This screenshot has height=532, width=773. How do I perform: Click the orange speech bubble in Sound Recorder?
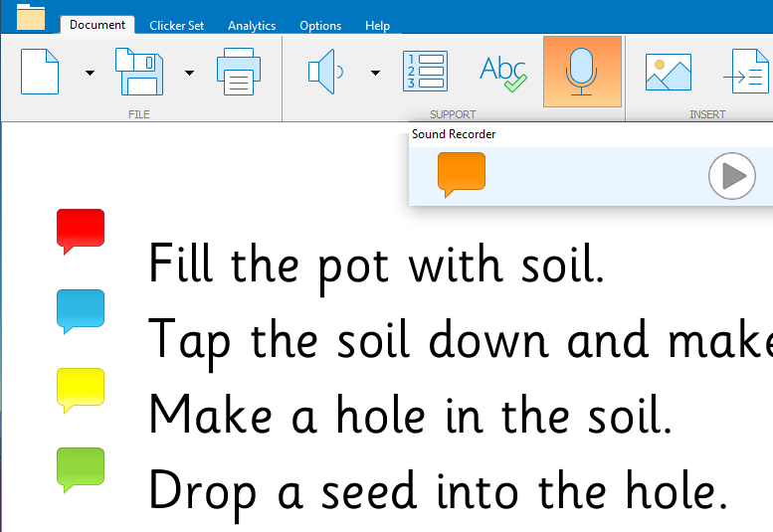pos(462,173)
